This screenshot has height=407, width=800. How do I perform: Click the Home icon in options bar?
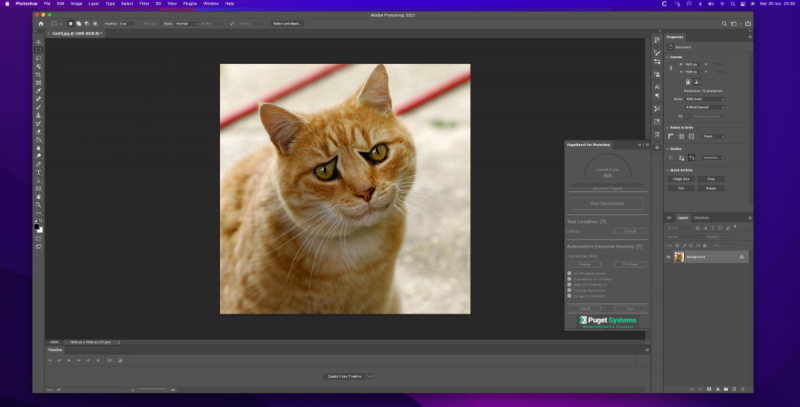40,23
